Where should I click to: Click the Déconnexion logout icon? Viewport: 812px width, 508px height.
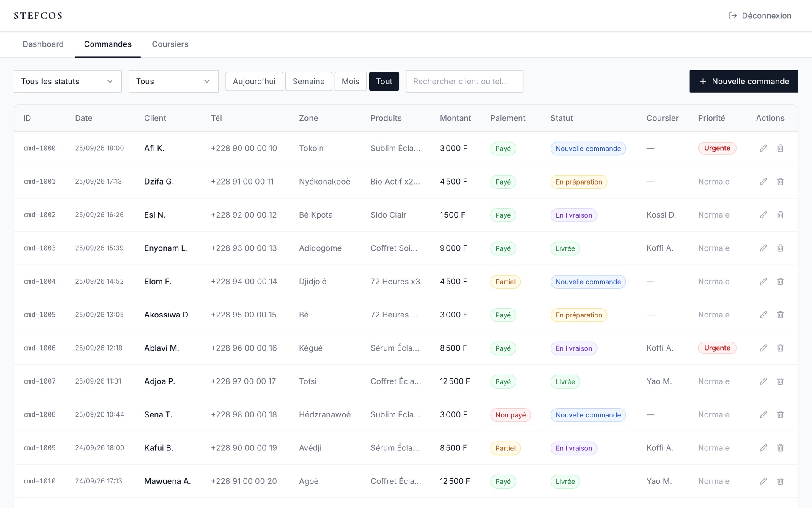pos(733,16)
